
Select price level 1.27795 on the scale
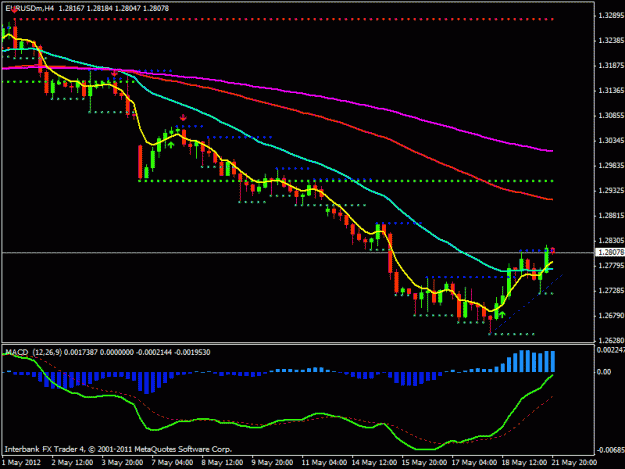[x=611, y=266]
